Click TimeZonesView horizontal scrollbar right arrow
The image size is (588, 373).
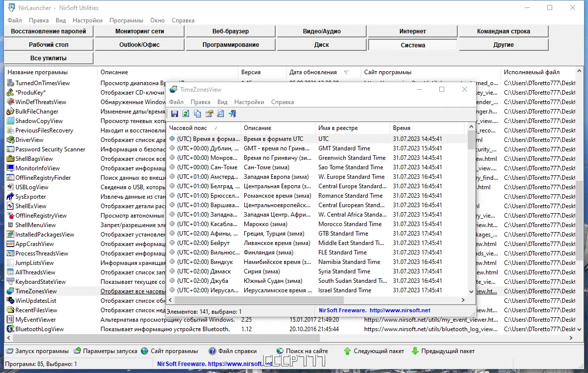[x=463, y=300]
